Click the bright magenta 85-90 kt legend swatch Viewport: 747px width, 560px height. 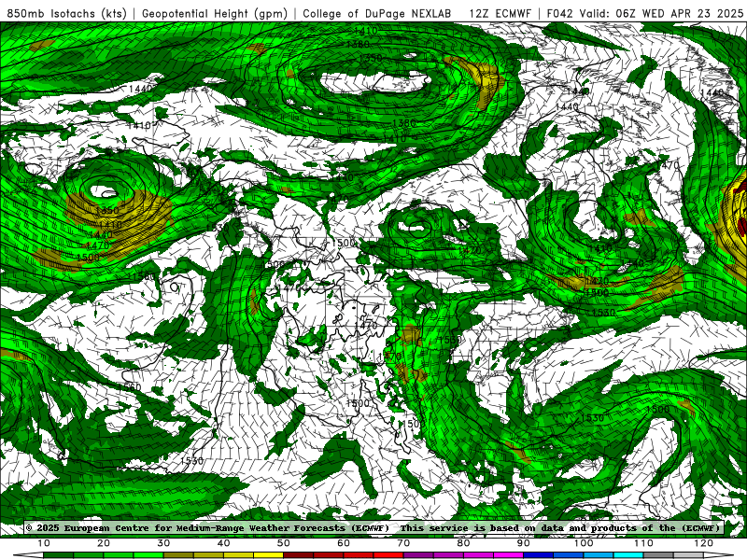pos(508,555)
